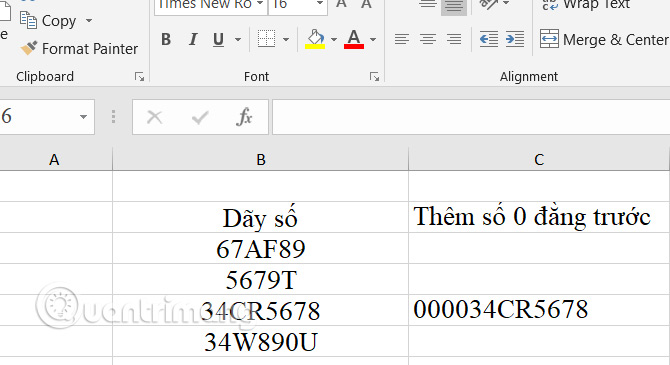Open the Clipboard dialog launcher
670x365 pixels.
tap(139, 77)
